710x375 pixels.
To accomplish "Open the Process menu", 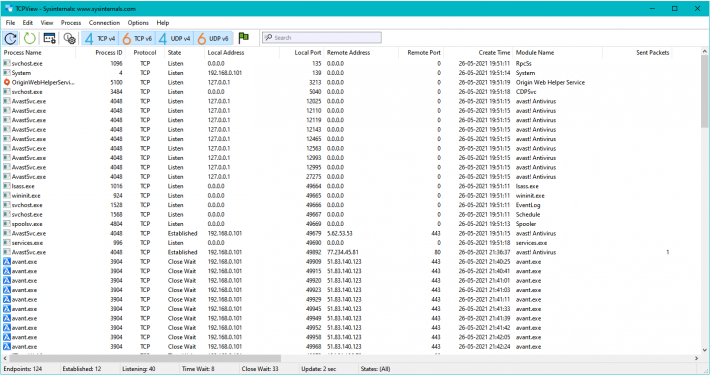I will (71, 23).
